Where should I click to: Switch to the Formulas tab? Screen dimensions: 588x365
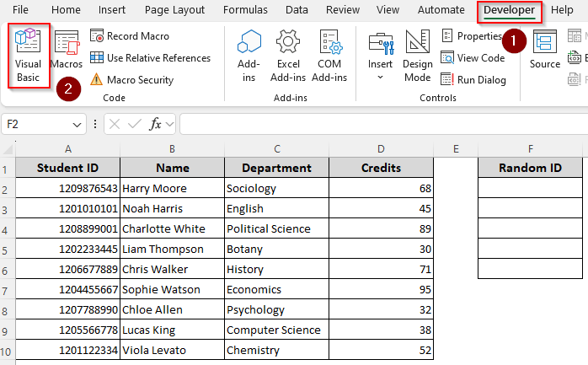coord(245,10)
